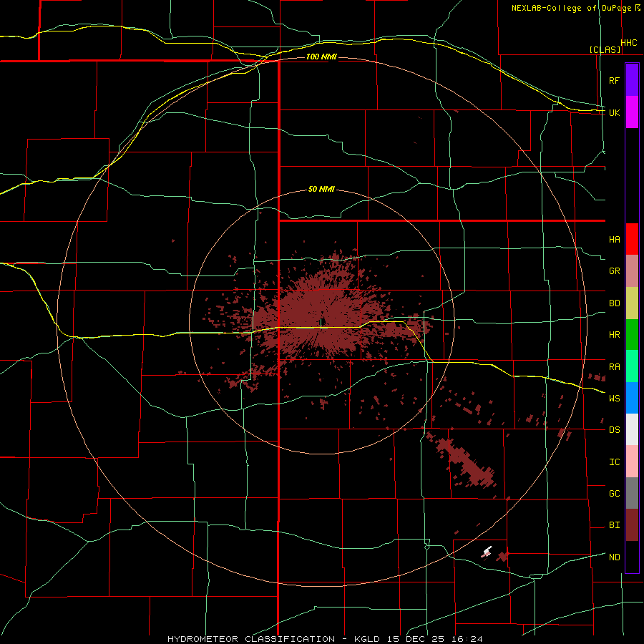Click the radar site center marker

click(322, 323)
